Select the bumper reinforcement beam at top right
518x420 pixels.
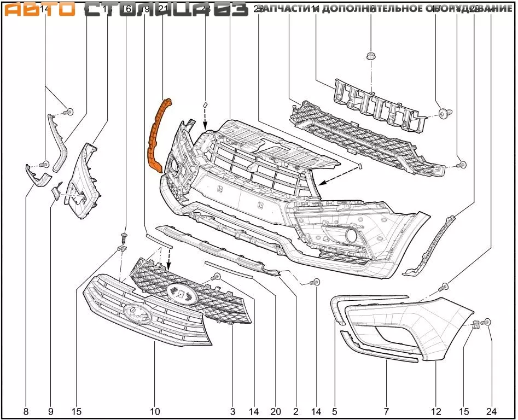tap(380, 105)
